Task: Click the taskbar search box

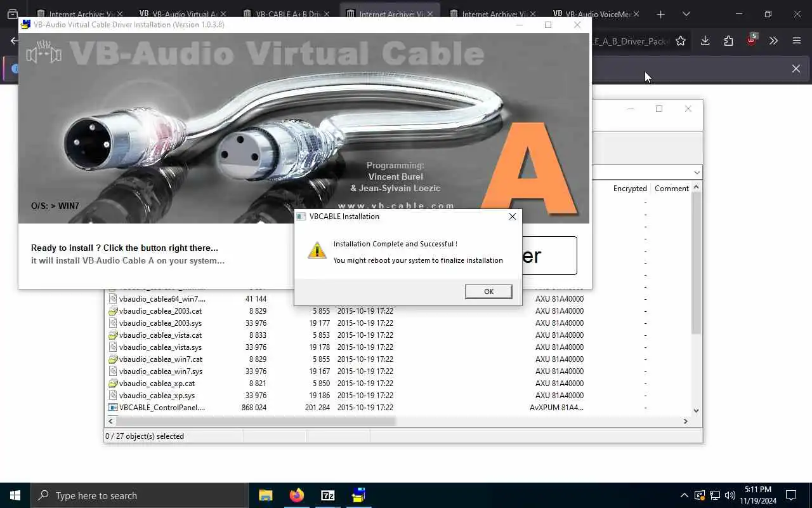Action: click(140, 495)
